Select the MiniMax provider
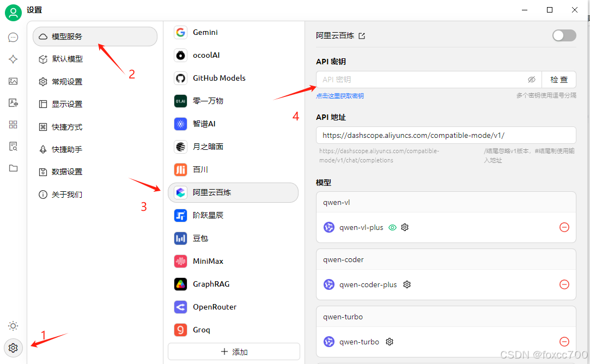The height and width of the screenshot is (364, 590). pos(233,261)
